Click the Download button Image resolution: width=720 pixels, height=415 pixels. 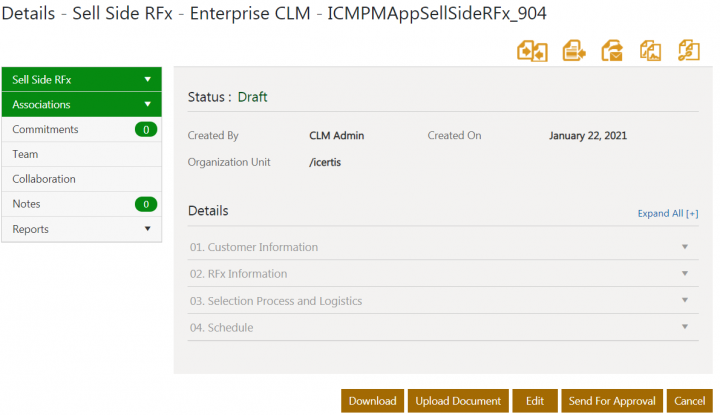(x=372, y=401)
